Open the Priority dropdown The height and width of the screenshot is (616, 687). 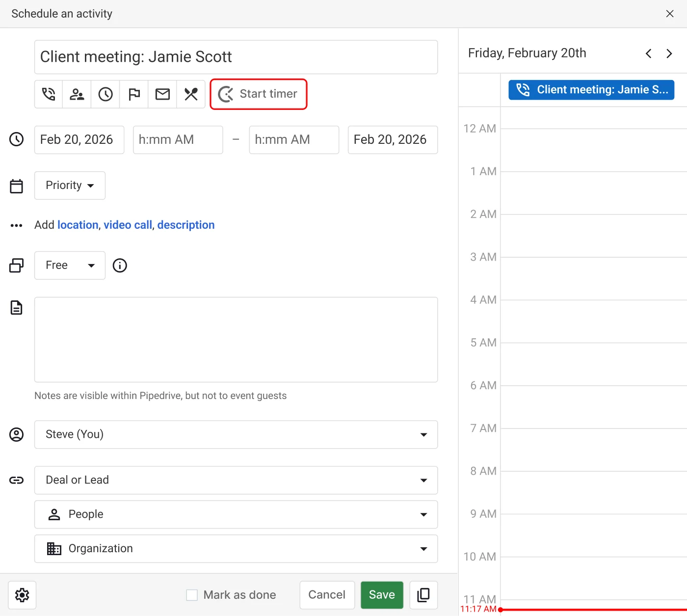pyautogui.click(x=69, y=186)
